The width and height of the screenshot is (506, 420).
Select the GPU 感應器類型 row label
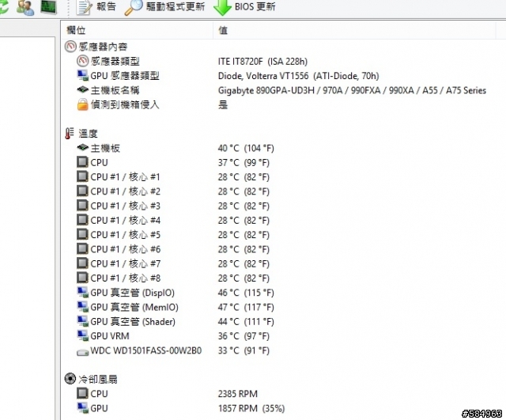(125, 76)
